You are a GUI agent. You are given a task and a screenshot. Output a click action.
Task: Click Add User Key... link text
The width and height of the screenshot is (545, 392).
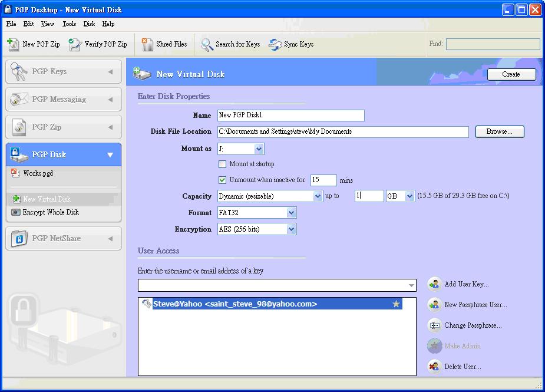[467, 284]
